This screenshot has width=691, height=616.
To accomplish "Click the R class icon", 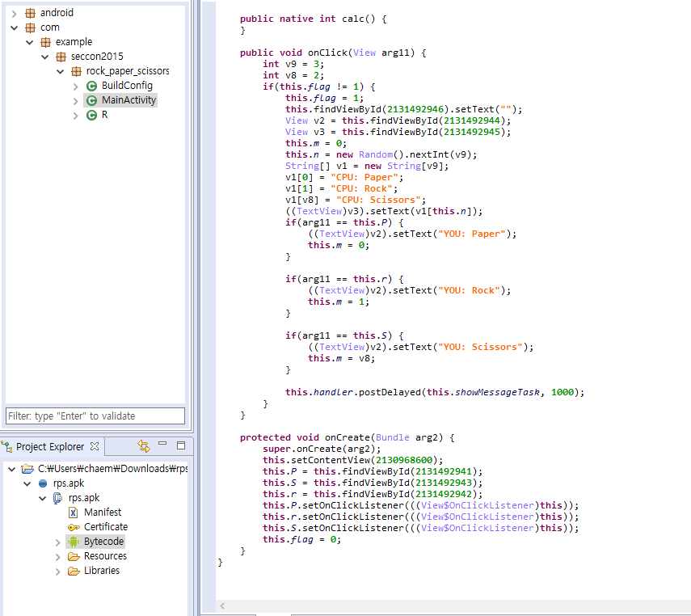I will (91, 115).
